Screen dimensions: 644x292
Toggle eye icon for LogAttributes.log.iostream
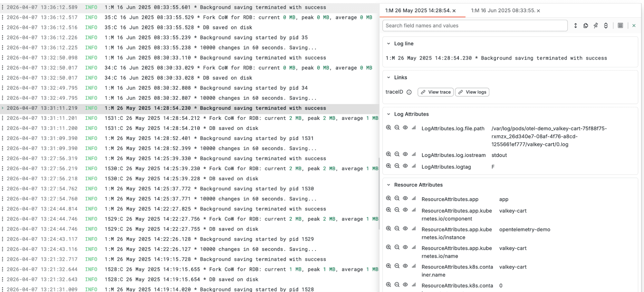point(405,154)
